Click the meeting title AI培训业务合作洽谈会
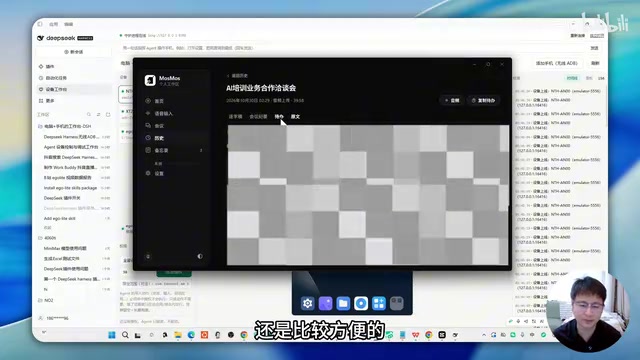640x360 pixels. 261,88
